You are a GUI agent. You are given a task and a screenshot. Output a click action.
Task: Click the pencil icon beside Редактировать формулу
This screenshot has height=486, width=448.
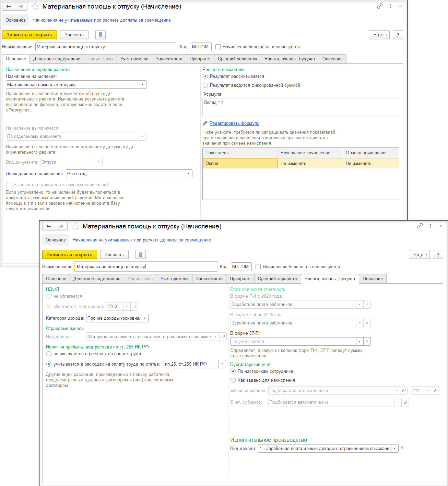(x=205, y=123)
